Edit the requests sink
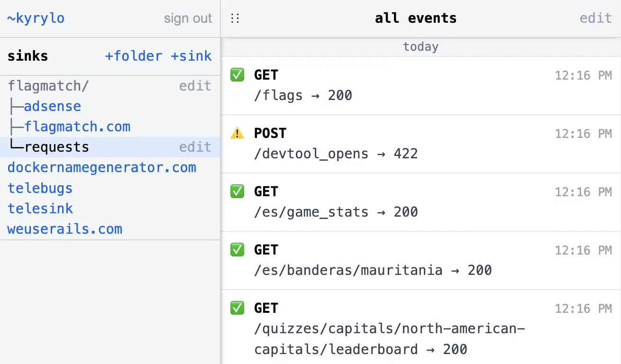The height and width of the screenshot is (364, 621). (x=195, y=147)
